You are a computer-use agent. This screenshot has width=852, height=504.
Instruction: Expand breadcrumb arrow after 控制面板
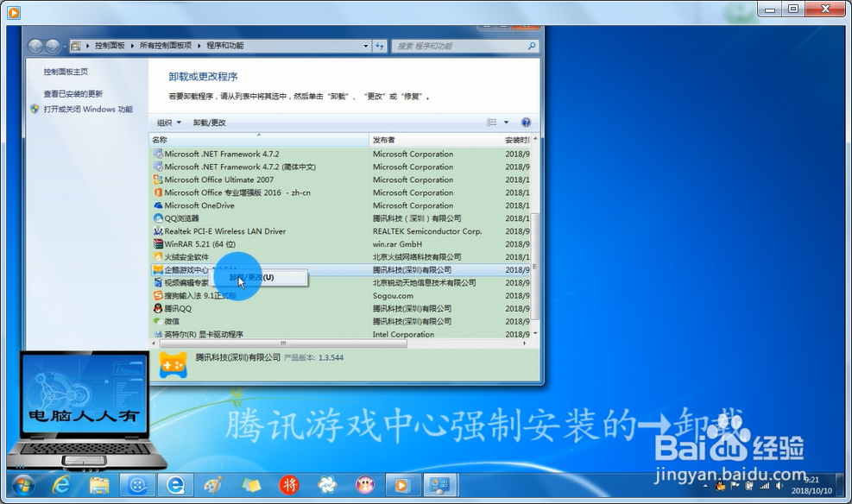pos(133,46)
